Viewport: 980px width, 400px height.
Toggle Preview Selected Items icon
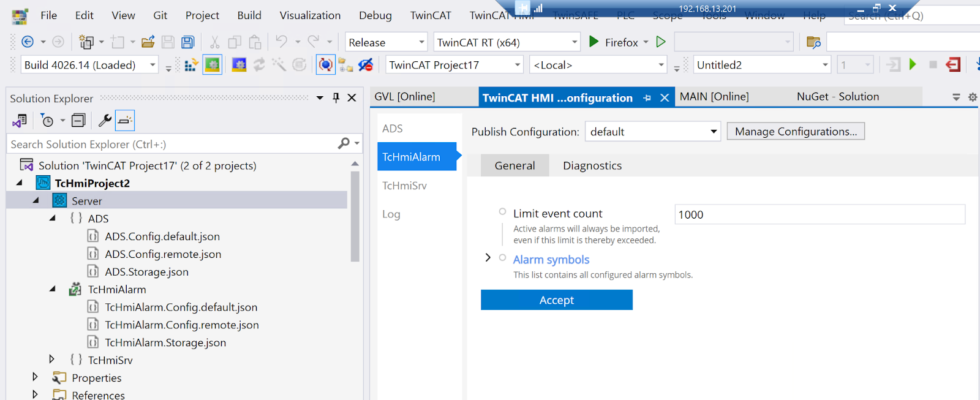125,121
